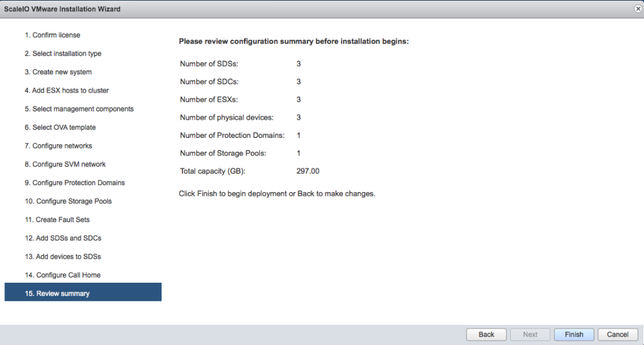Open Configure Protection Domains step
644x345 pixels.
(x=75, y=183)
